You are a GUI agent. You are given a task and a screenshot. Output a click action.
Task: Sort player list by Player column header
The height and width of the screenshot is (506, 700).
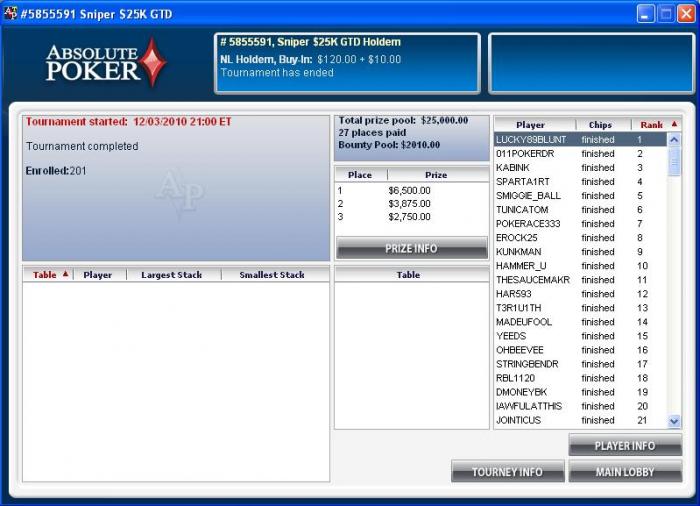(535, 125)
